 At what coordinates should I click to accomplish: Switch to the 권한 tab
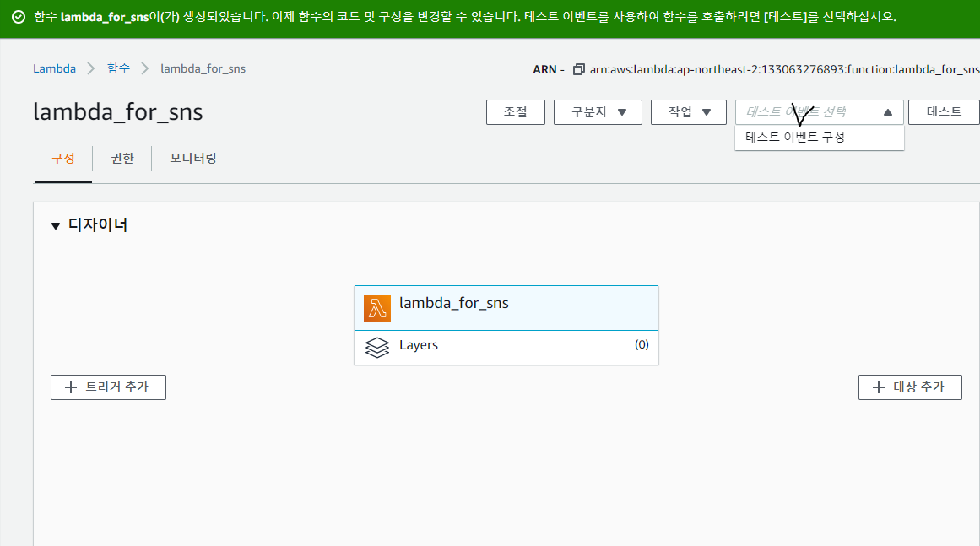point(122,159)
